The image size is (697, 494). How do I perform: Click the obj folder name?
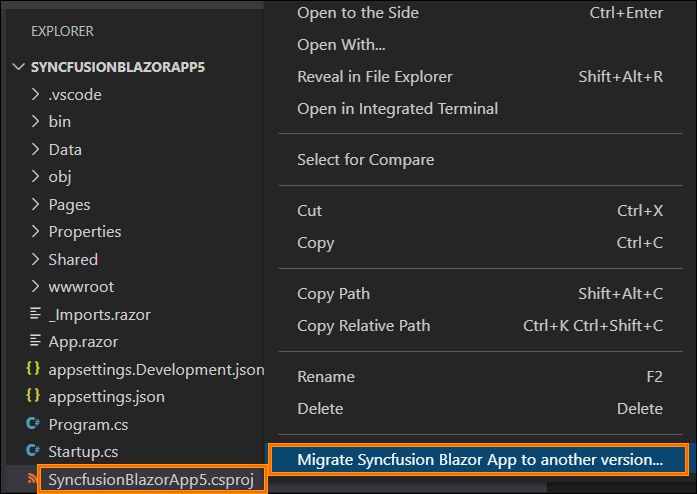click(60, 177)
